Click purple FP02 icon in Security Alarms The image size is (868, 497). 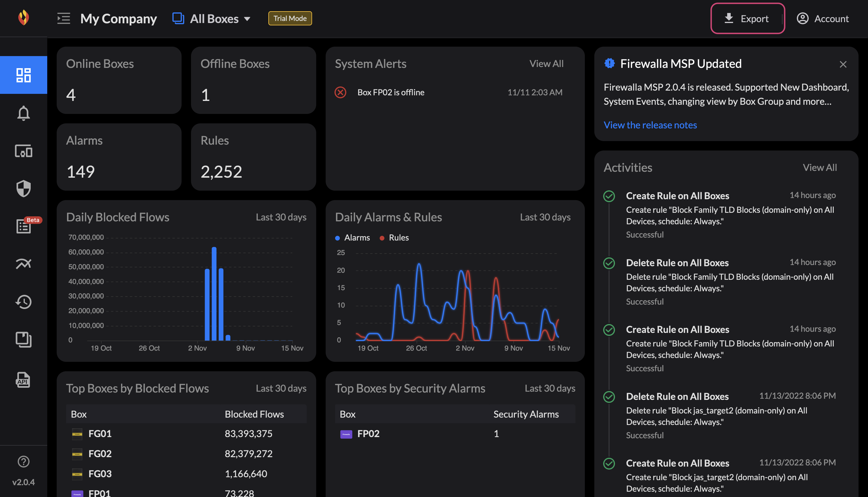point(346,434)
